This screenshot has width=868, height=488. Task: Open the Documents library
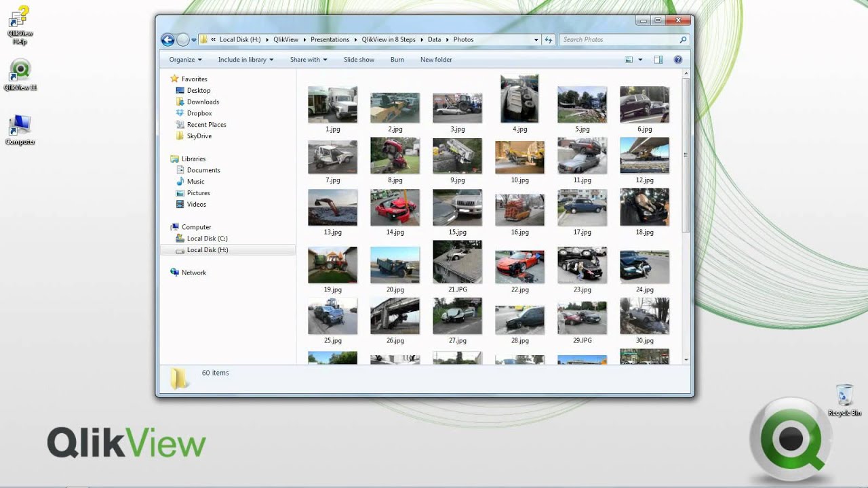[197, 170]
